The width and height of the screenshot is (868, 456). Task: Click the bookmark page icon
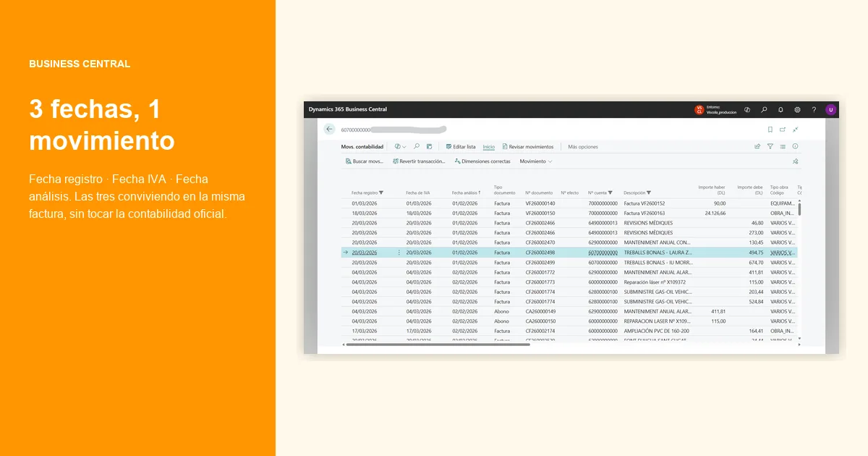[x=770, y=130]
